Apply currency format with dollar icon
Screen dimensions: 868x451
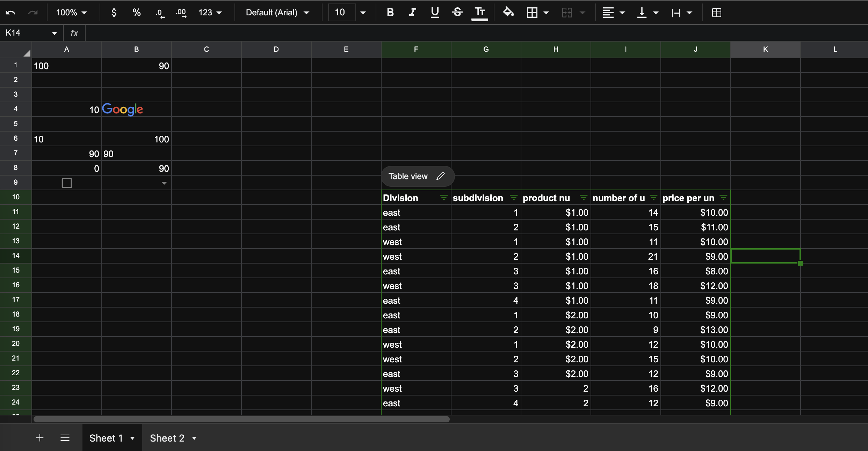114,13
